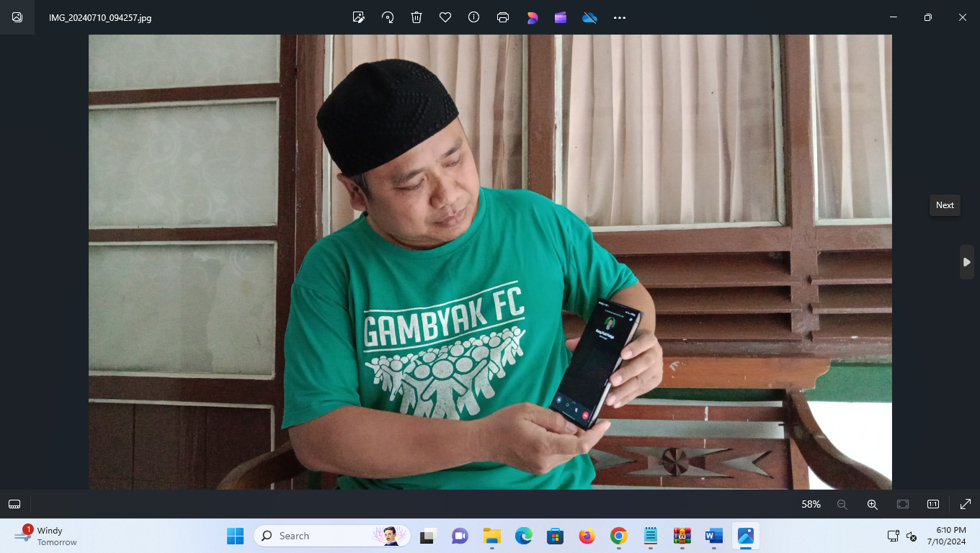Click the muted volume tray icon

[911, 536]
